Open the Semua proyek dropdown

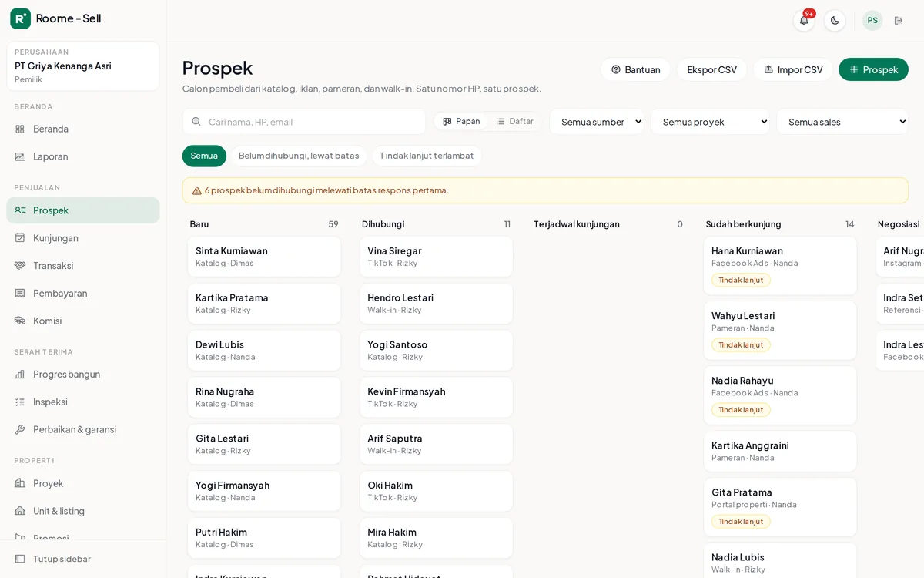click(x=710, y=122)
